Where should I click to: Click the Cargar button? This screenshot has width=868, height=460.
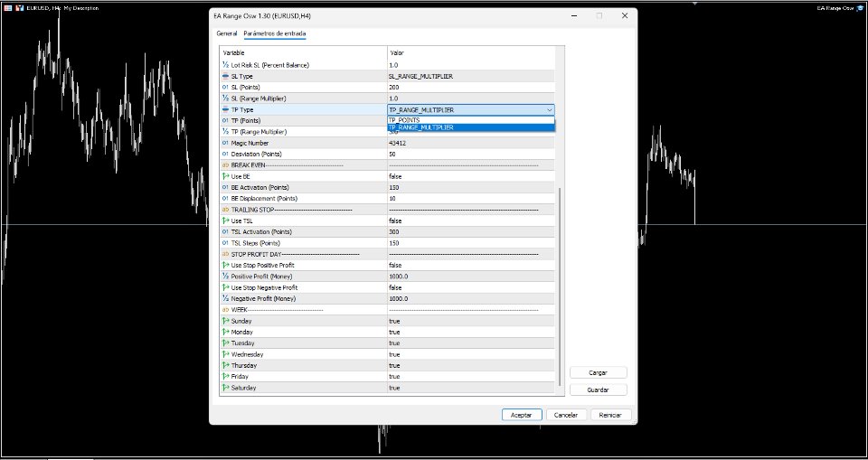tap(598, 373)
